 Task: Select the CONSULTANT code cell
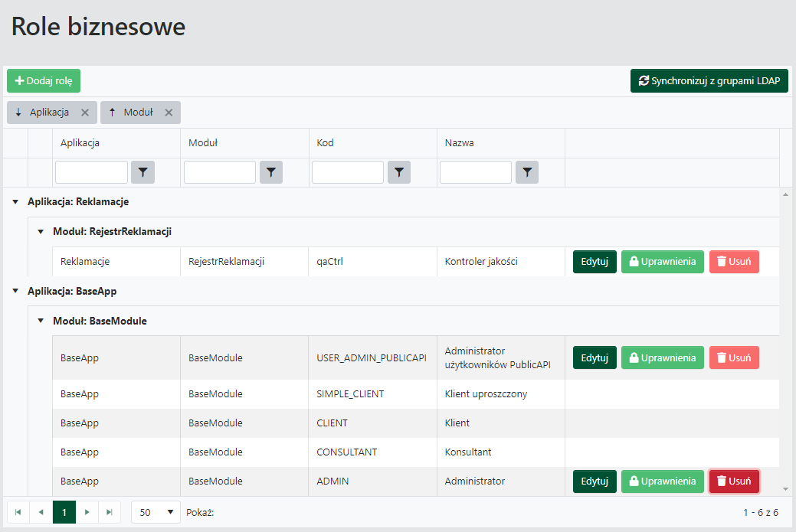click(372, 452)
